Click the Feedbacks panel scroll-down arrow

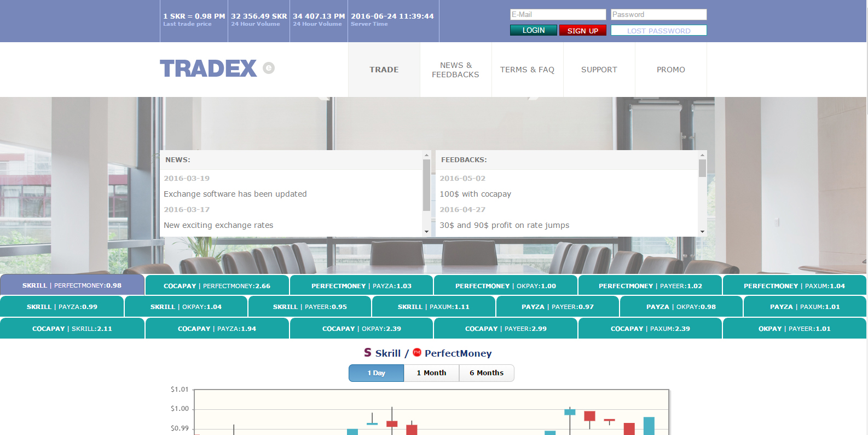(x=702, y=232)
